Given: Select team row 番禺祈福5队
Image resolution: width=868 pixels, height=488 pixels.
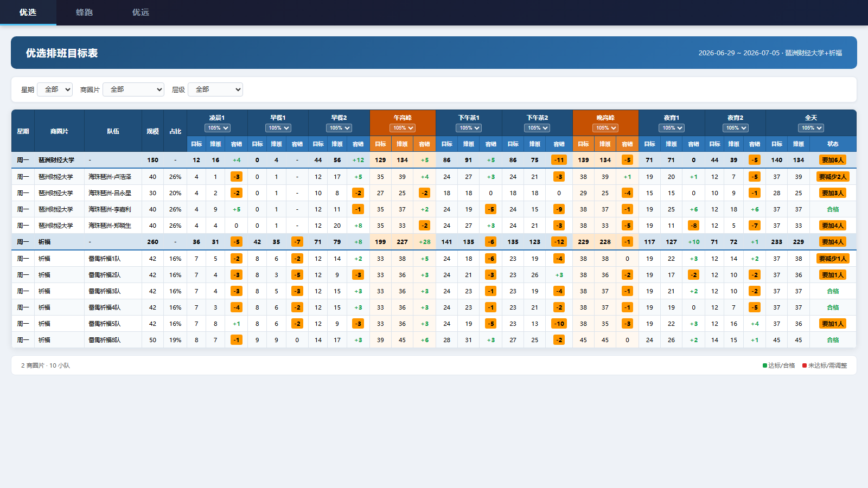Looking at the screenshot, I should (x=434, y=324).
